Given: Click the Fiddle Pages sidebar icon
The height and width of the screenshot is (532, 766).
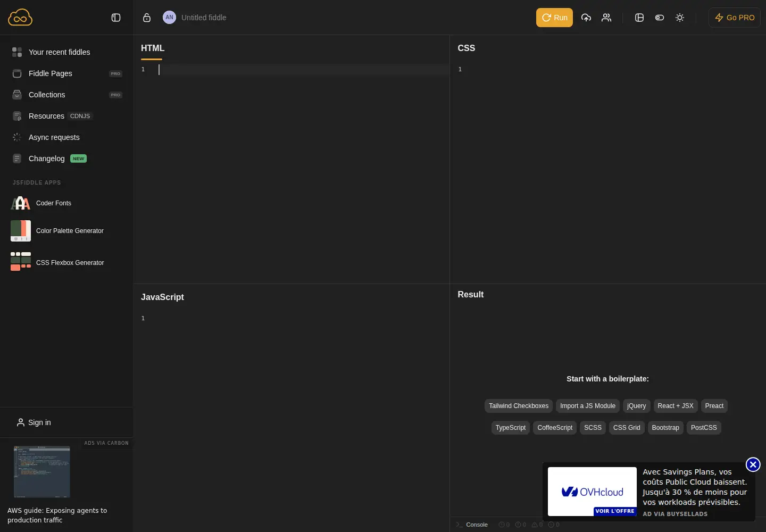Looking at the screenshot, I should (x=17, y=73).
